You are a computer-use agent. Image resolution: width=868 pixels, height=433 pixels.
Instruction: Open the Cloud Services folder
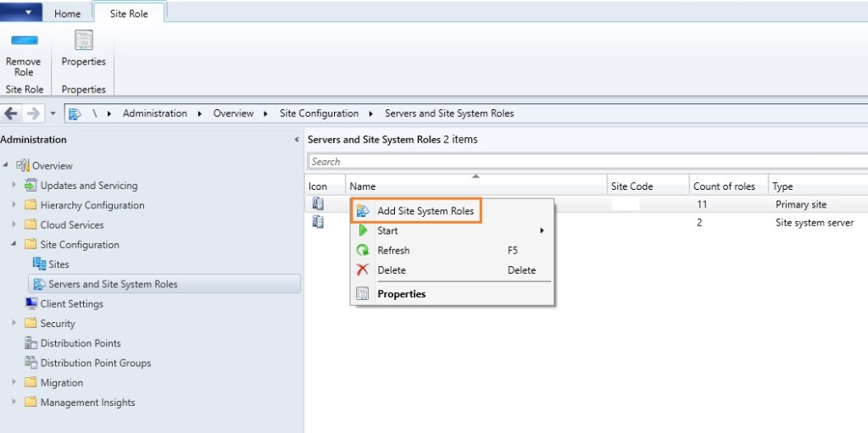[x=72, y=225]
